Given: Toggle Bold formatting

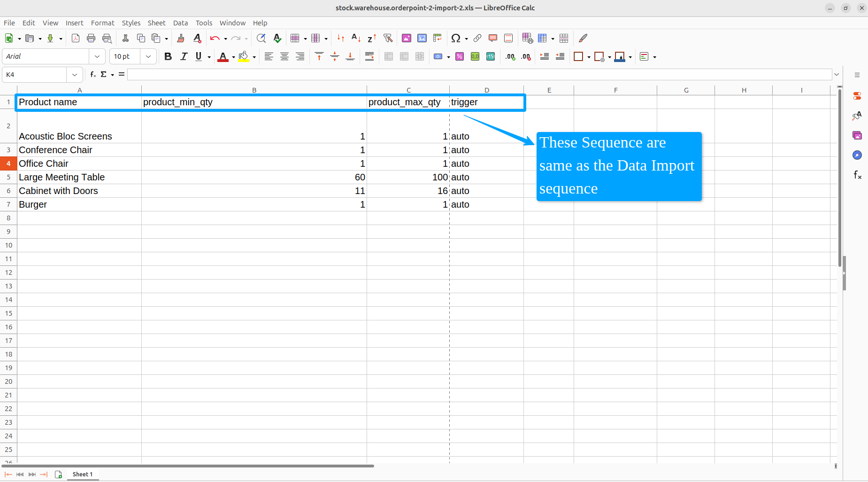Looking at the screenshot, I should pyautogui.click(x=168, y=57).
